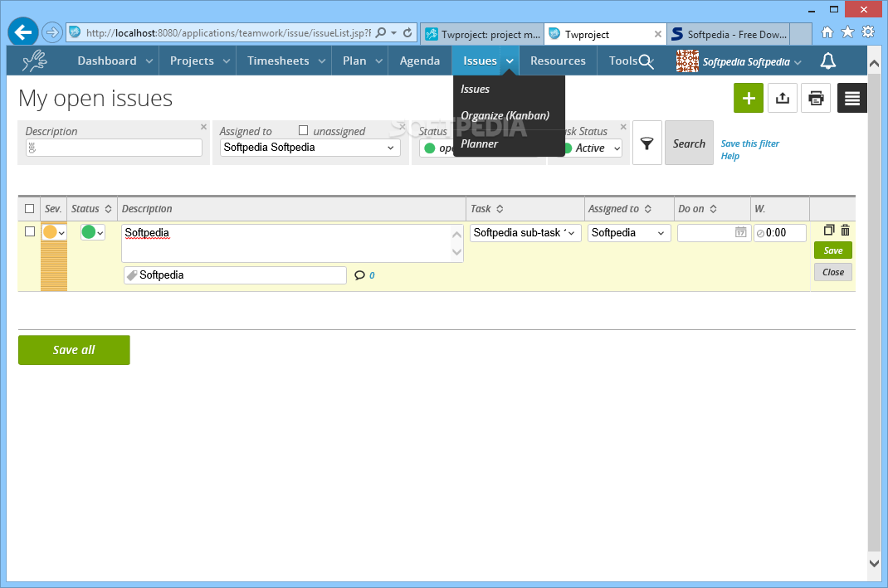
Task: Click the Help link
Action: point(730,156)
